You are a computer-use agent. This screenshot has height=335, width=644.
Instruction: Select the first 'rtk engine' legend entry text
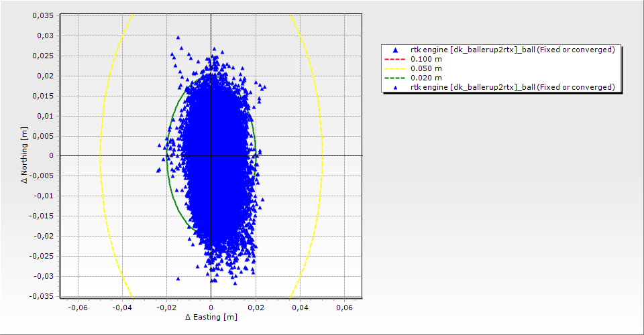(513, 50)
